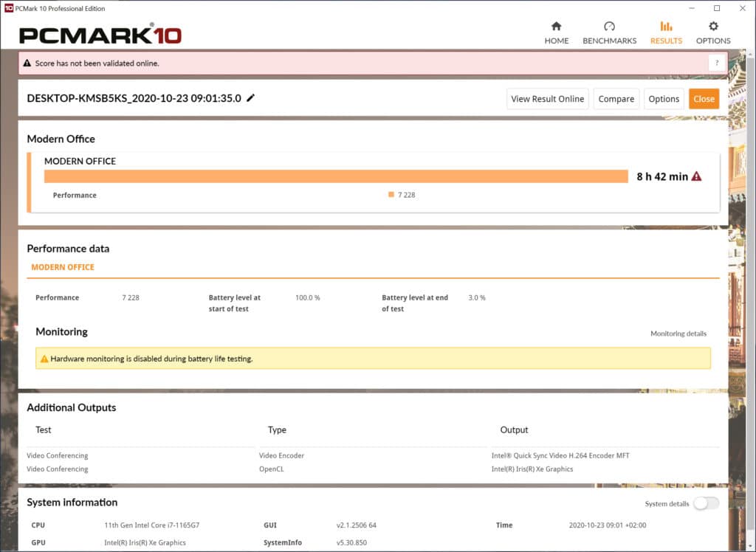Open the result Options button
Image resolution: width=756 pixels, height=552 pixels.
click(x=664, y=99)
